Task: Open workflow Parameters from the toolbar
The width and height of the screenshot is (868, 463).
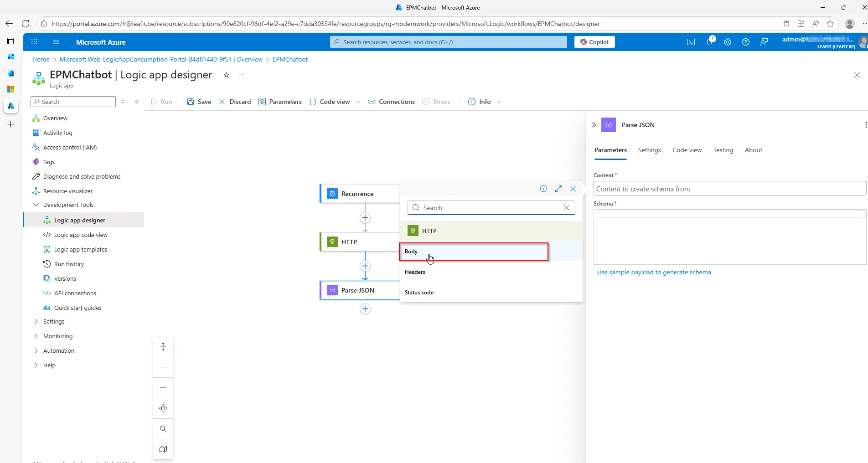Action: tap(280, 102)
